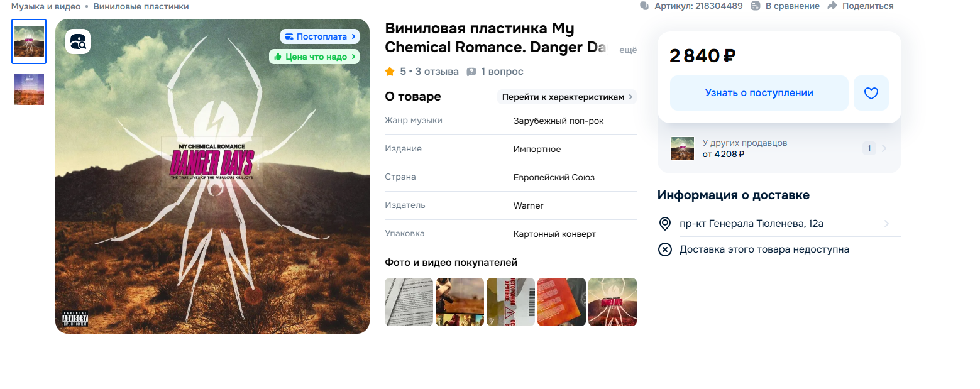
Task: Select the first cover thumbnail
Action: tap(29, 41)
